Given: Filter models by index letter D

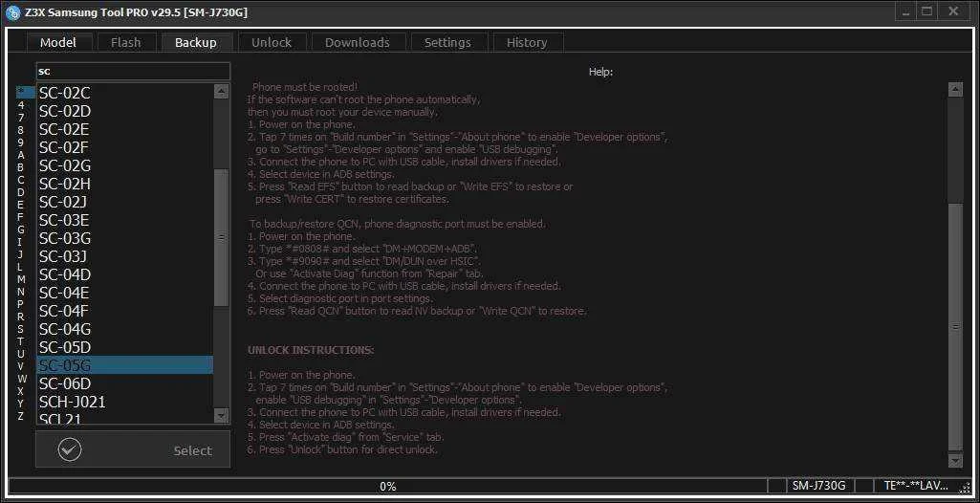Looking at the screenshot, I should [21, 192].
